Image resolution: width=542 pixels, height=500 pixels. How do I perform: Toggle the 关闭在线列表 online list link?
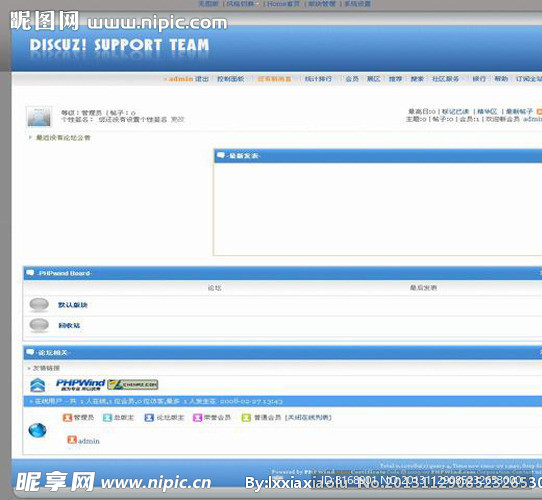[x=308, y=418]
